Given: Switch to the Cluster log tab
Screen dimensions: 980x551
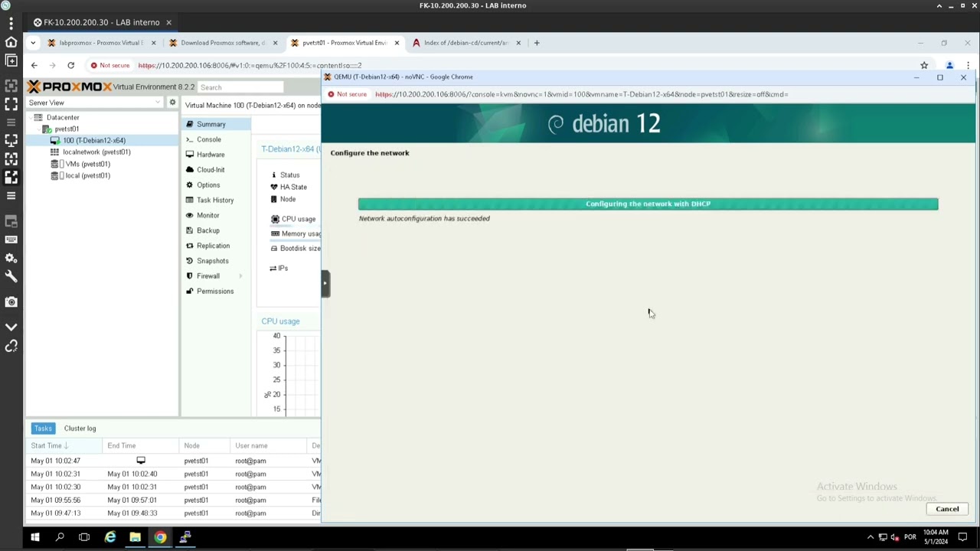Looking at the screenshot, I should 80,429.
